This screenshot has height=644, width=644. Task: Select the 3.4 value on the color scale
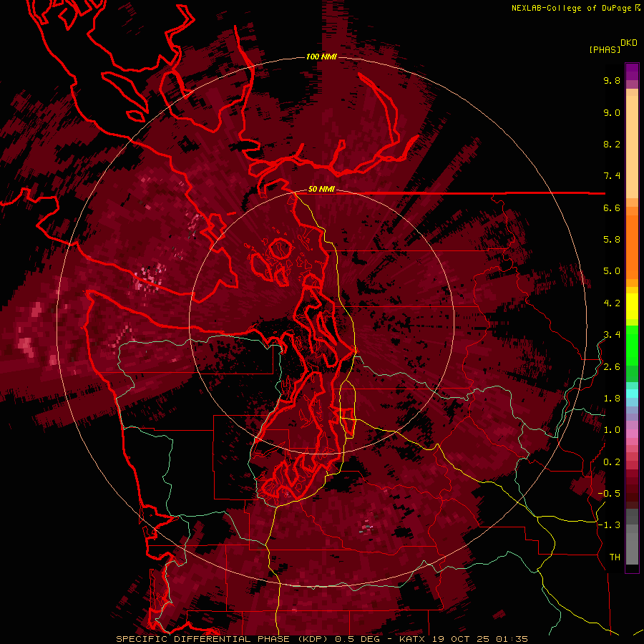pyautogui.click(x=612, y=335)
